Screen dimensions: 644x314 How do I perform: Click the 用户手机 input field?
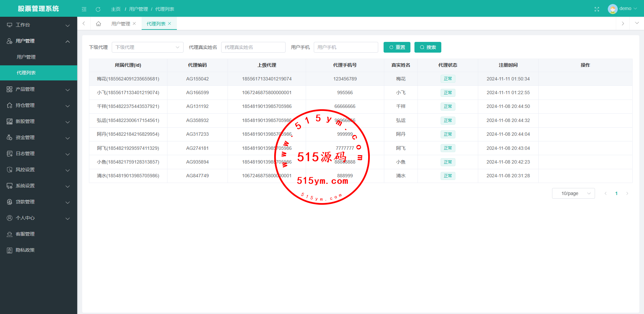click(346, 47)
